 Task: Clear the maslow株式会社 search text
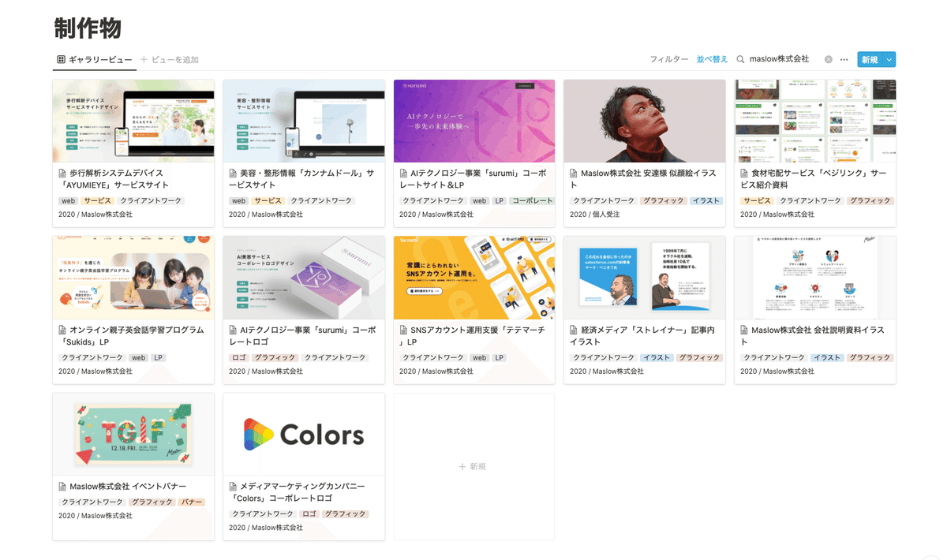[829, 59]
